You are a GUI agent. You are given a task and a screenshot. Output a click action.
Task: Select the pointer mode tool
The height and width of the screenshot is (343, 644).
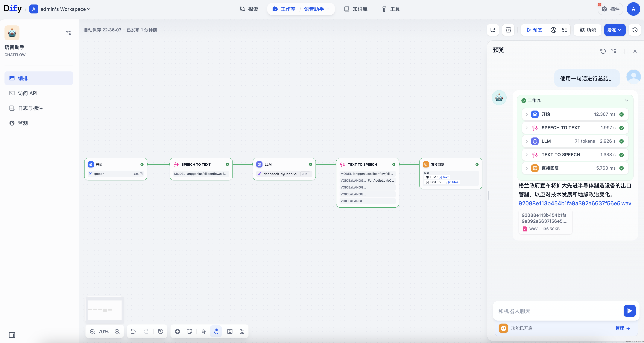point(204,332)
